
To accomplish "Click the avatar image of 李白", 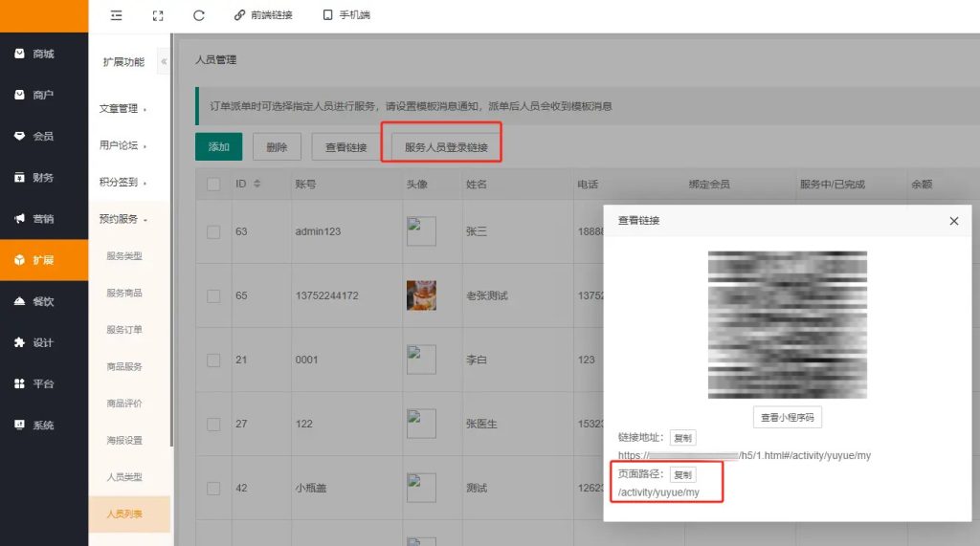I will [x=421, y=360].
